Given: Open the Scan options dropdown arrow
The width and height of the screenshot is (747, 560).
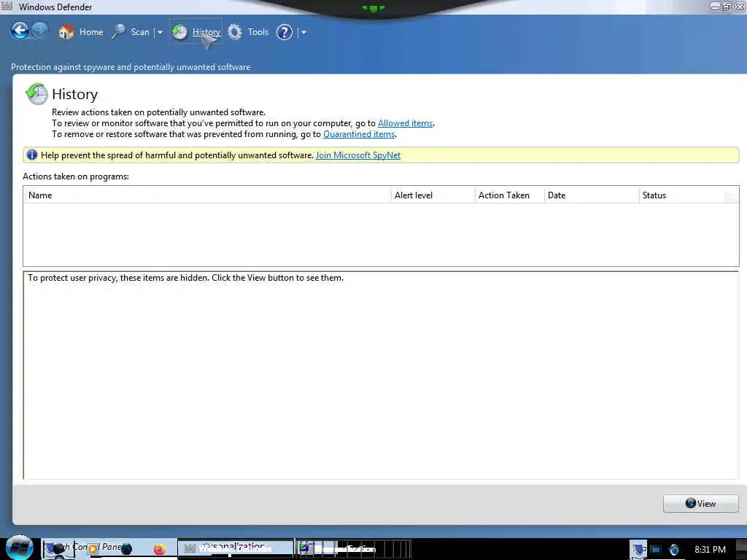Looking at the screenshot, I should [160, 32].
